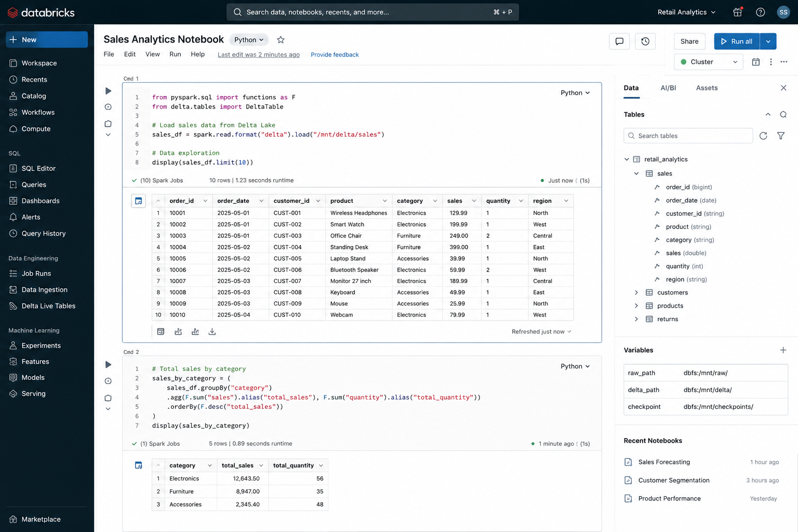Viewport: 798px width, 532px height.
Task: Collapse the retail_analytics schema
Action: pyautogui.click(x=627, y=159)
